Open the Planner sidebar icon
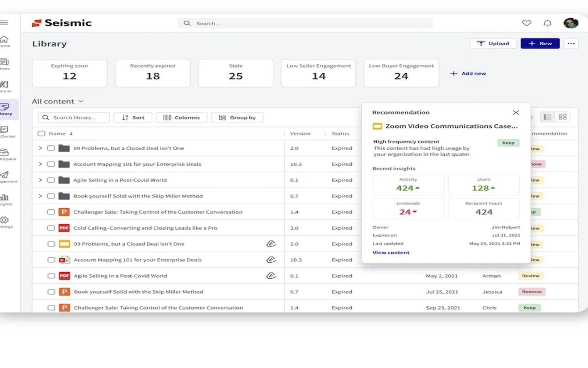 coord(4,86)
